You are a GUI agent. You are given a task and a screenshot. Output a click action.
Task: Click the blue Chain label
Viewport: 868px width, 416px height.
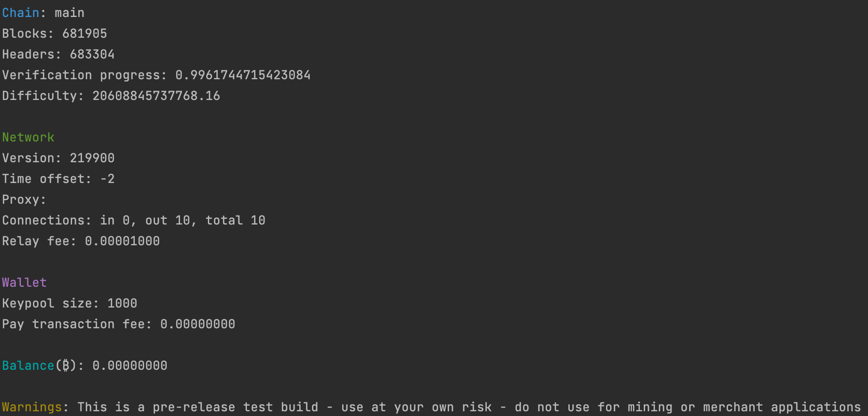pyautogui.click(x=21, y=13)
